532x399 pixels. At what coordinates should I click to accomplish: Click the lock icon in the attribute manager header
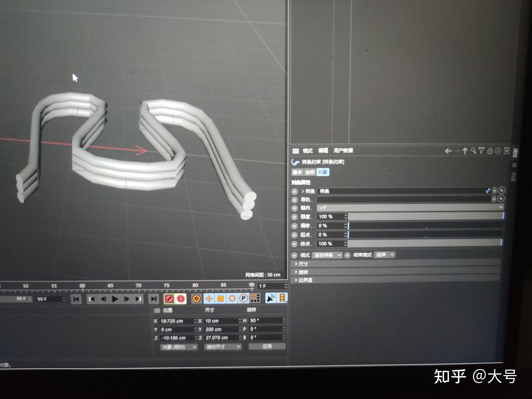pos(490,151)
